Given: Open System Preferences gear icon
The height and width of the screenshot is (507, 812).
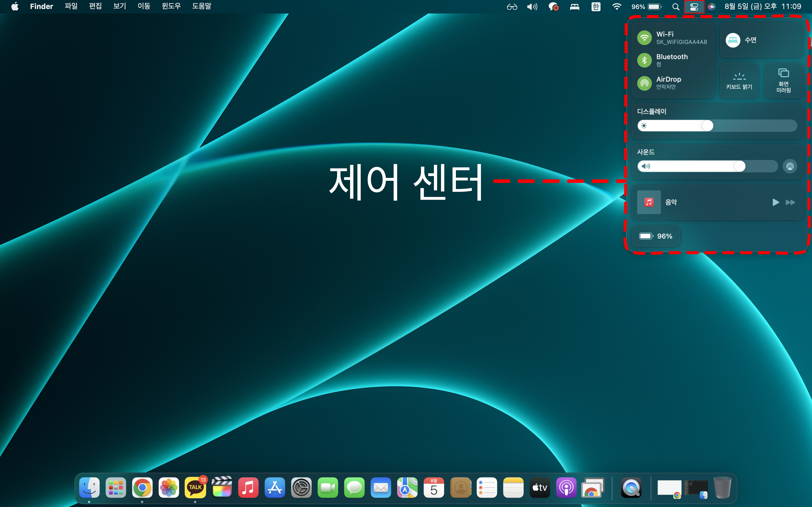Looking at the screenshot, I should pos(301,488).
